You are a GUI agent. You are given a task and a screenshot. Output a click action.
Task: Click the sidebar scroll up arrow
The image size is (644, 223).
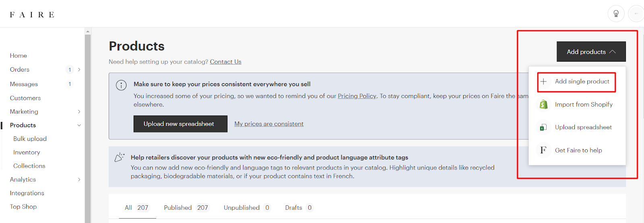click(88, 31)
